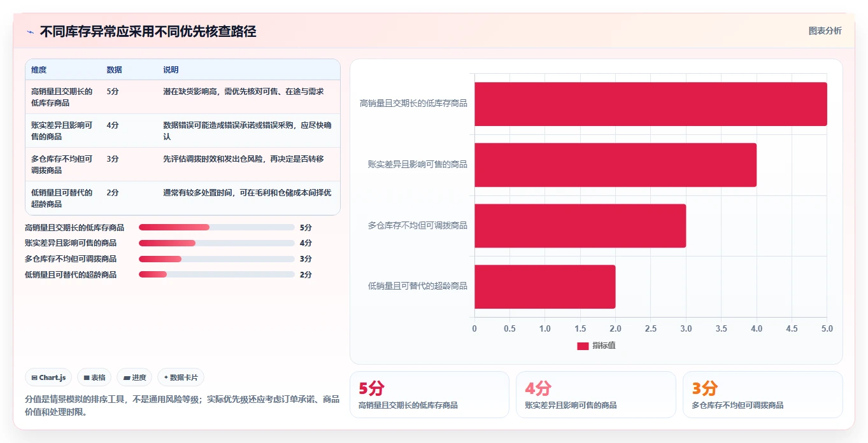Screen dimensions: 868x443
Task: Select the Chart.js tag chip
Action: pos(49,377)
